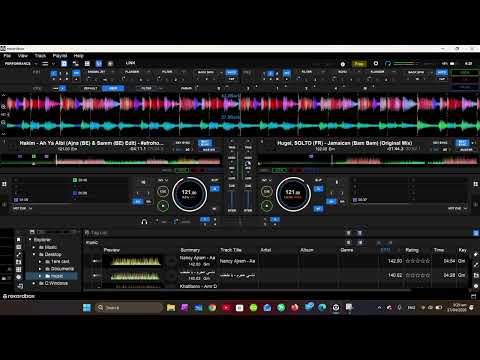Expand the Music folder under Explorer
Screen dimensions: 480x360
(34, 247)
